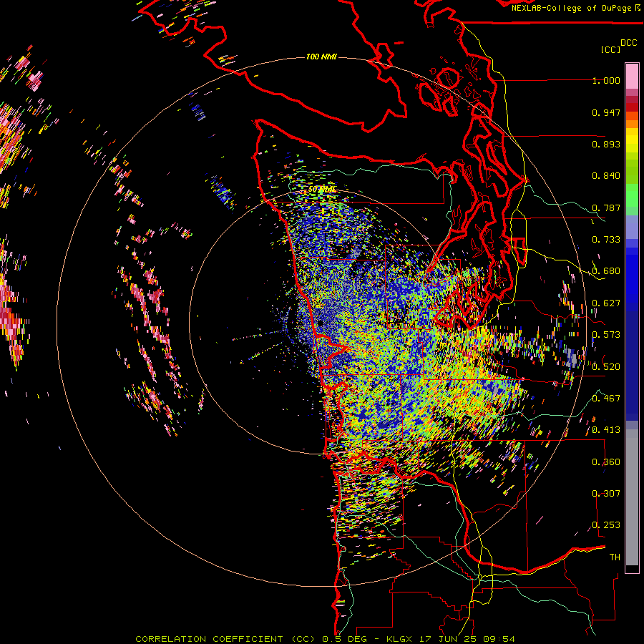Pick the gray segment of color bar
Screen dimensions: 644x644
[x=632, y=497]
